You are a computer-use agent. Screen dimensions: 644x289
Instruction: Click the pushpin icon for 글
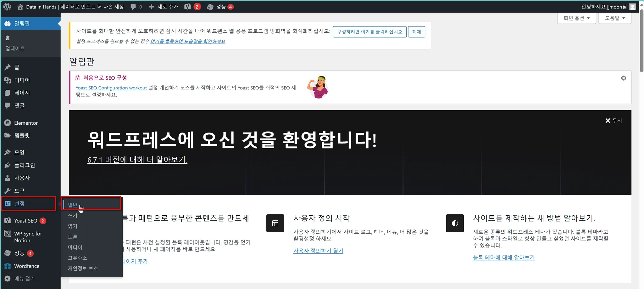[x=8, y=67]
